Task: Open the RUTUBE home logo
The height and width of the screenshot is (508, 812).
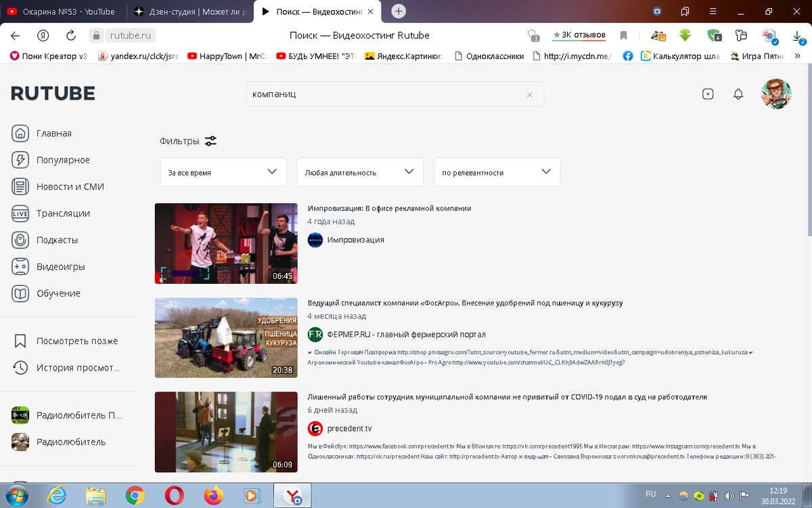Action: click(x=53, y=93)
